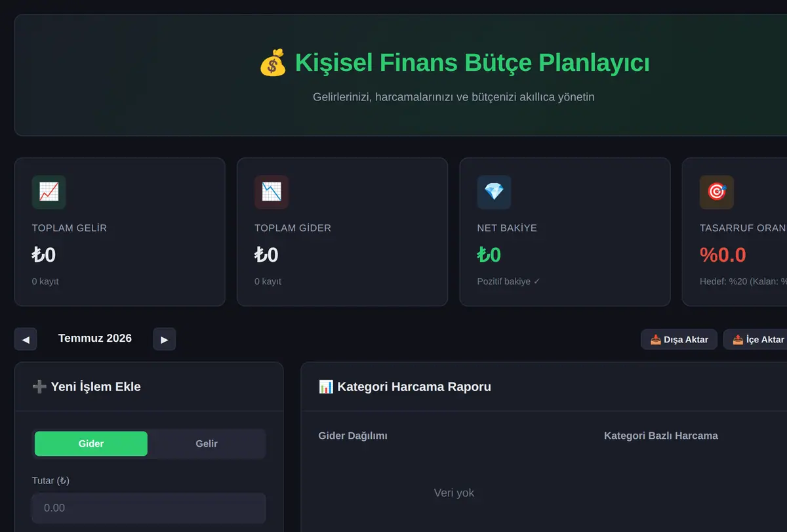This screenshot has height=532, width=787.
Task: Click the Kişisel Finans Bütçe Planlayıcı title
Action: click(x=472, y=64)
